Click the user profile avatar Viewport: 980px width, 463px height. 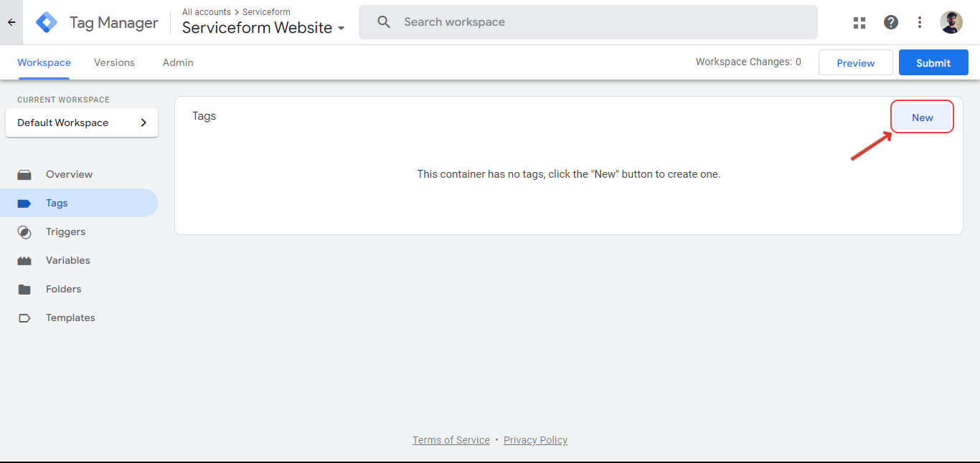(x=951, y=22)
